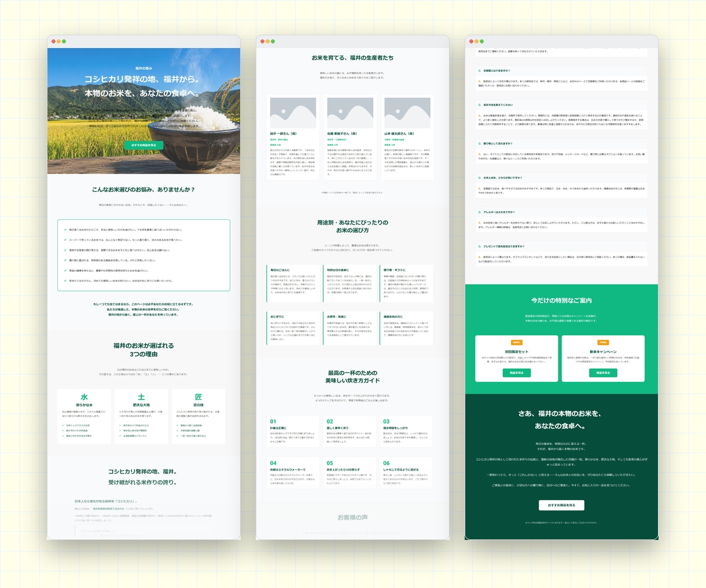The image size is (706, 588).
Task: Select the 健康志向の方に card title
Action: pos(394,317)
